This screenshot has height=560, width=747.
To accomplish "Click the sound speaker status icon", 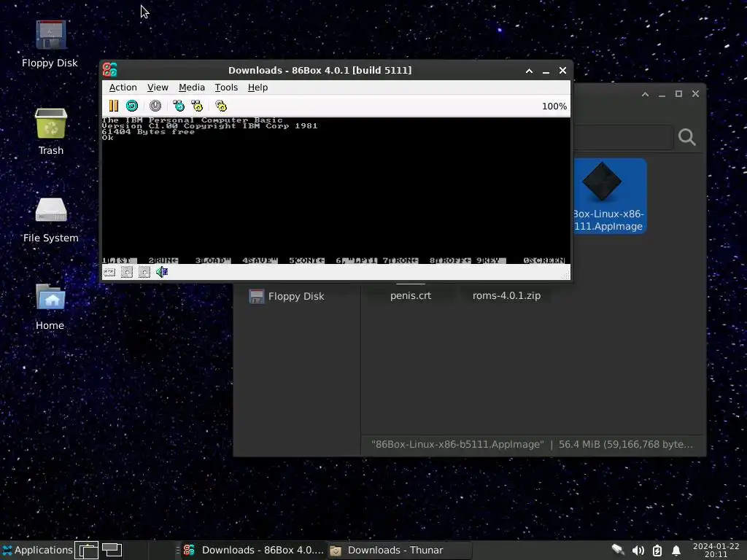I will click(162, 272).
